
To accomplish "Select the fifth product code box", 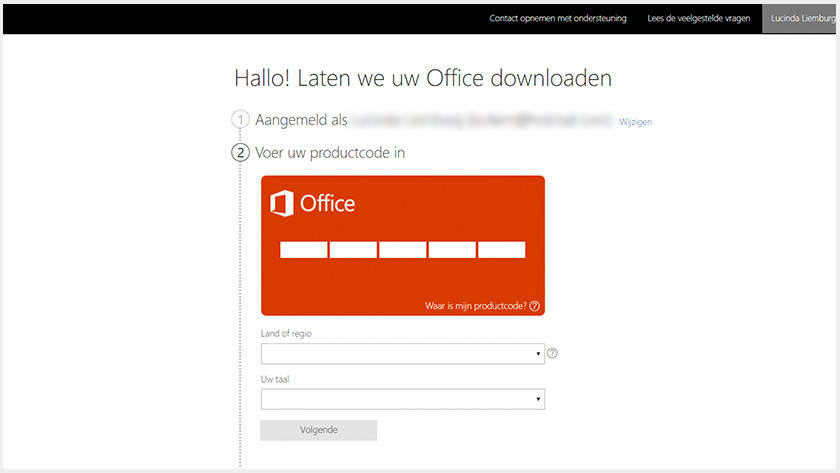I will [502, 250].
